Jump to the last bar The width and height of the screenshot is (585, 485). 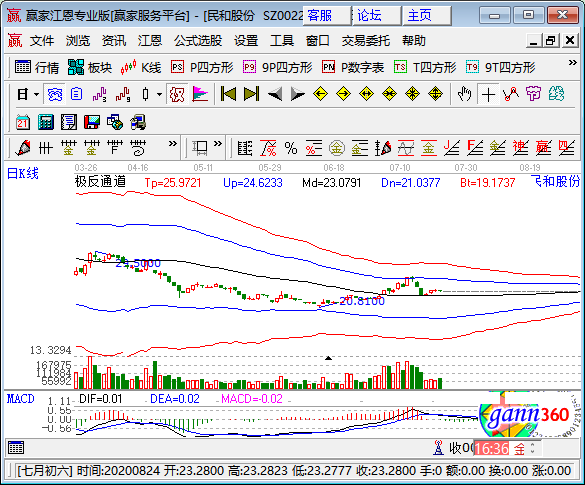pos(251,94)
